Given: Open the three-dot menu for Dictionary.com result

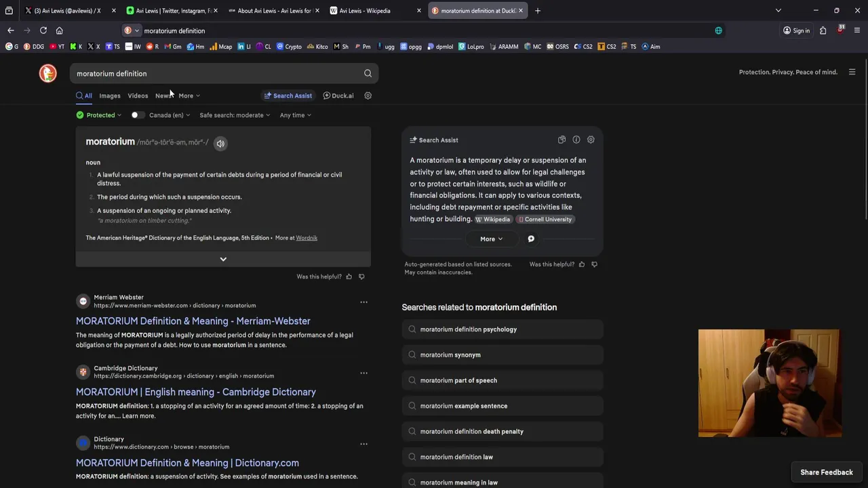Looking at the screenshot, I should [x=363, y=444].
